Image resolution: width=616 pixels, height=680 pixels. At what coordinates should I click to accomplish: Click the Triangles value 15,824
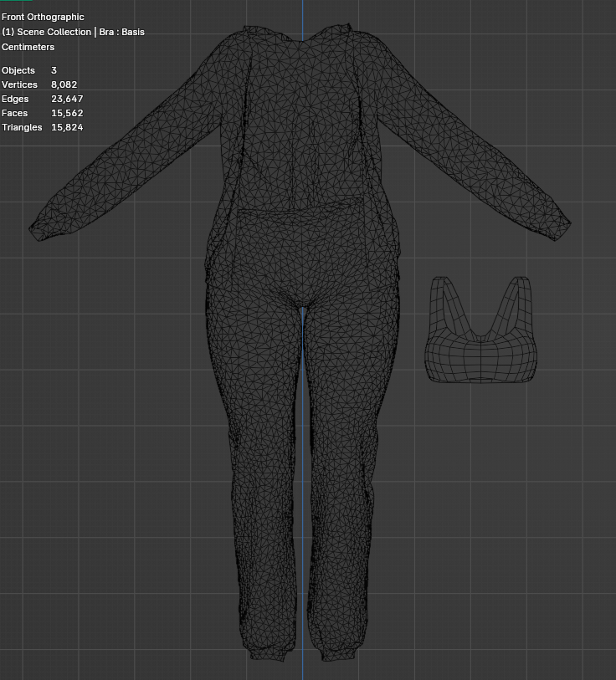67,127
